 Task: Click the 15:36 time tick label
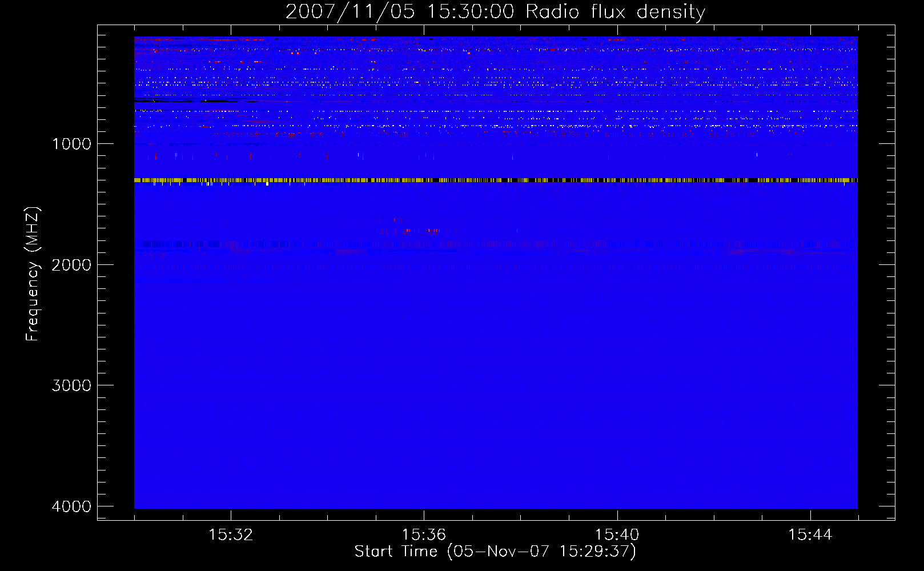(424, 535)
